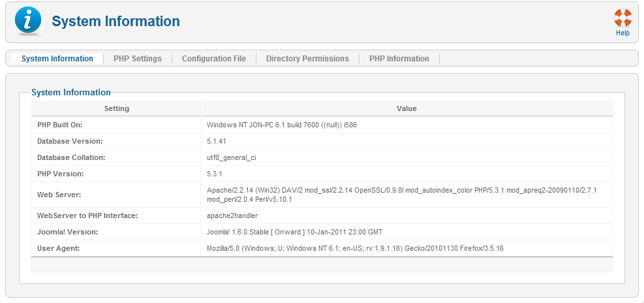Click the Web Server row label
The width and height of the screenshot is (644, 303).
pos(59,195)
